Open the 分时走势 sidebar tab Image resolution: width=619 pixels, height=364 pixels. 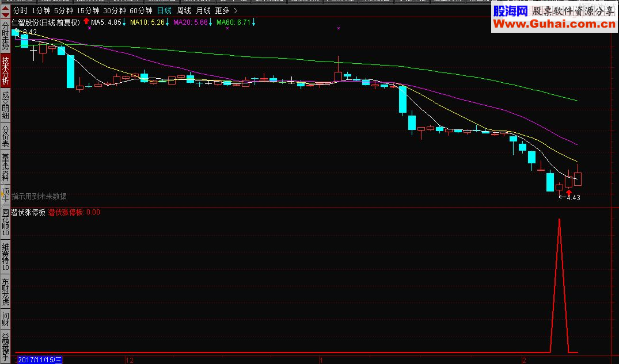[5, 36]
